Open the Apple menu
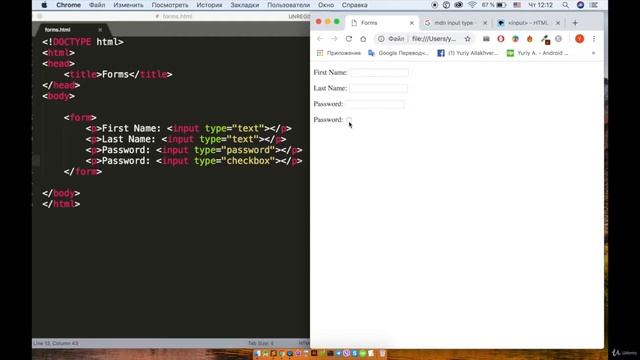Image resolution: width=640 pixels, height=360 pixels. tap(44, 5)
